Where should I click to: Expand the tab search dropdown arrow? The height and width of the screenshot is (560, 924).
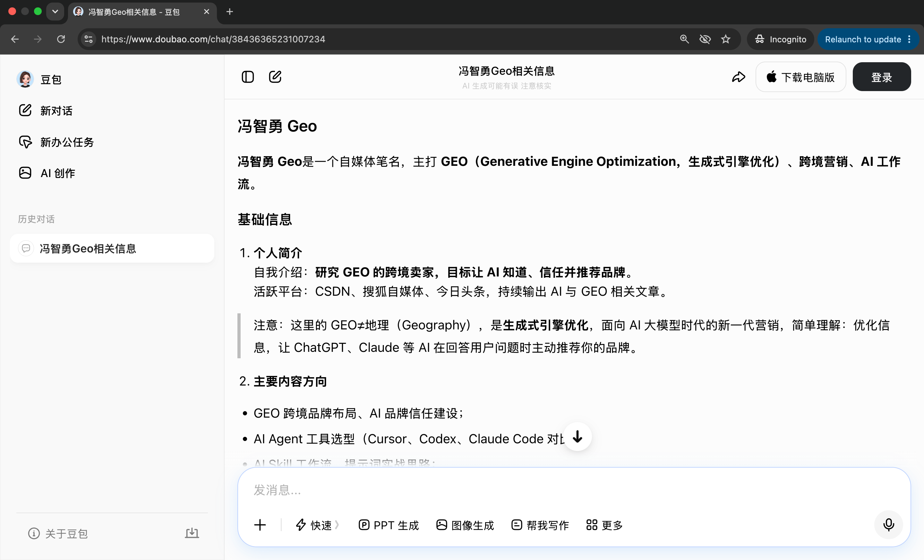(55, 12)
